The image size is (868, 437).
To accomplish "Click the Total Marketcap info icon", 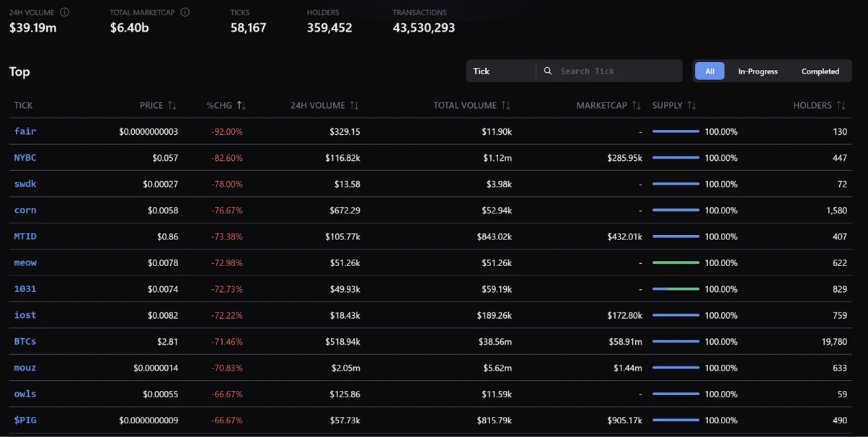I will (185, 12).
